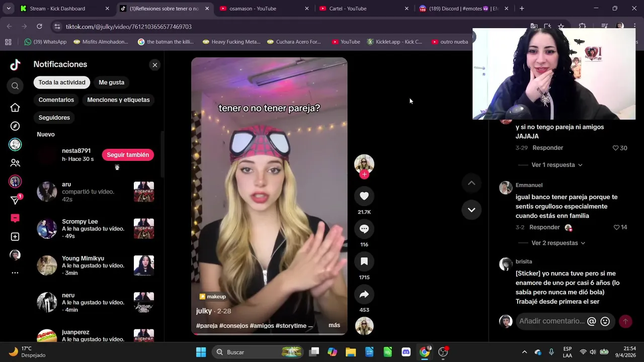644x362 pixels.
Task: Reload the page
Action: (x=39, y=27)
